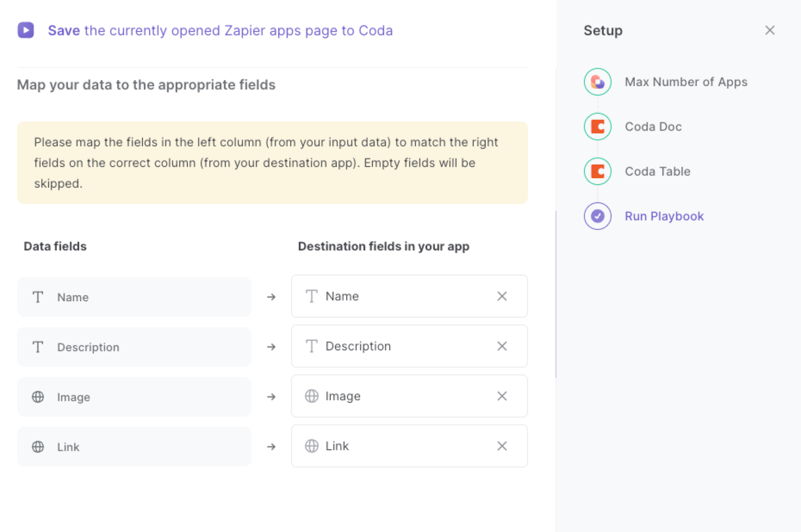This screenshot has height=532, width=801.
Task: Click the text-type icon in Name data field
Action: pyautogui.click(x=38, y=297)
